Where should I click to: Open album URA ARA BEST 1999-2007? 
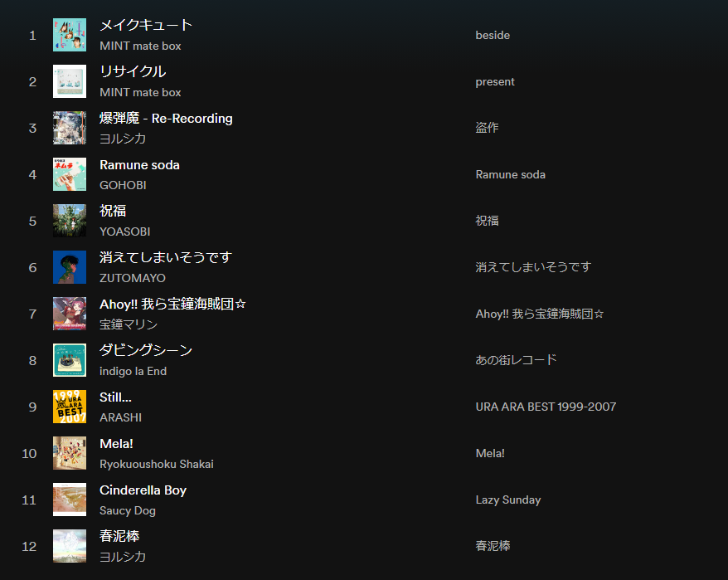[x=546, y=407]
